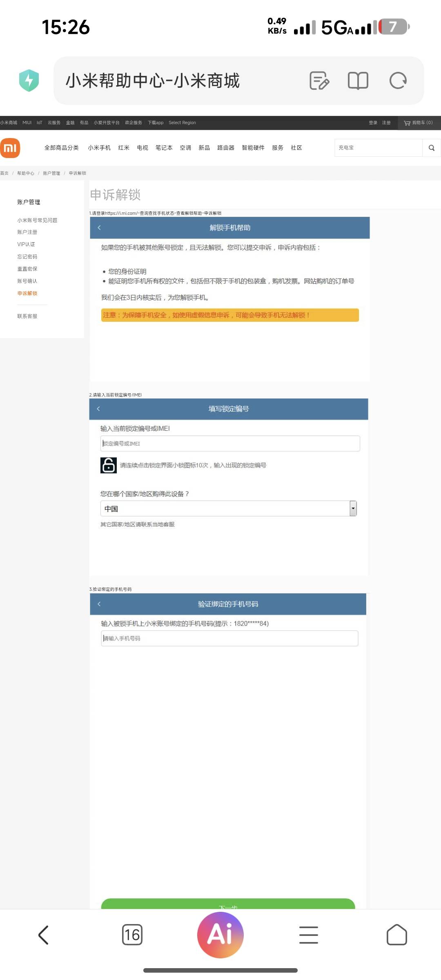
Task: Open IoT link in top bar
Action: (39, 122)
